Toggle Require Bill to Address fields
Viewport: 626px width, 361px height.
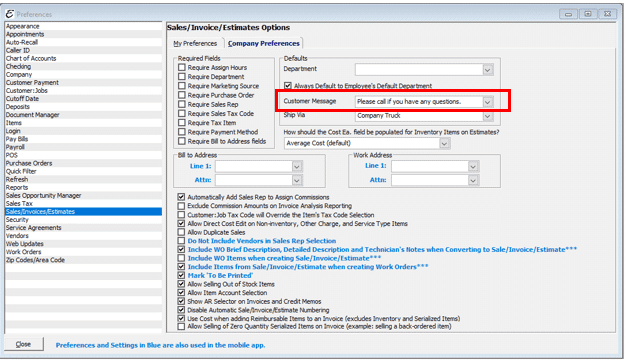tap(182, 141)
